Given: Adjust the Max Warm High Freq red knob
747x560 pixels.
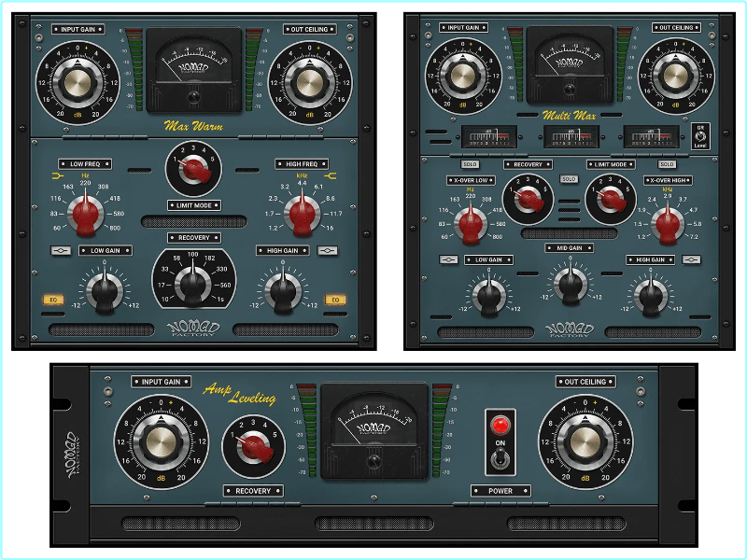Looking at the screenshot, I should point(302,213).
